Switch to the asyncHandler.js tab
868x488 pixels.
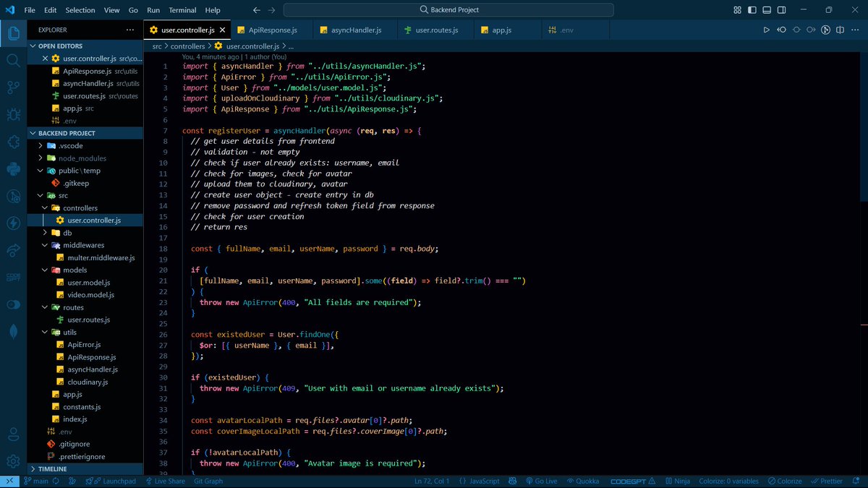click(354, 31)
